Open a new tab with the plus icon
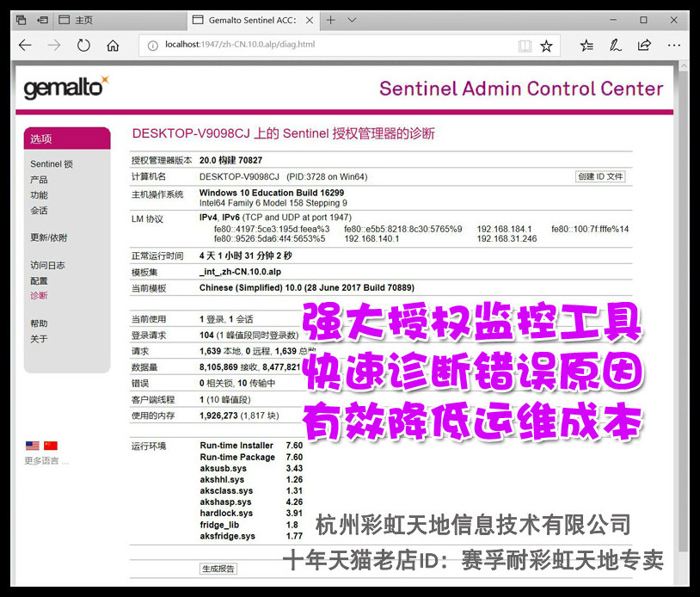The width and height of the screenshot is (700, 597). pyautogui.click(x=331, y=20)
